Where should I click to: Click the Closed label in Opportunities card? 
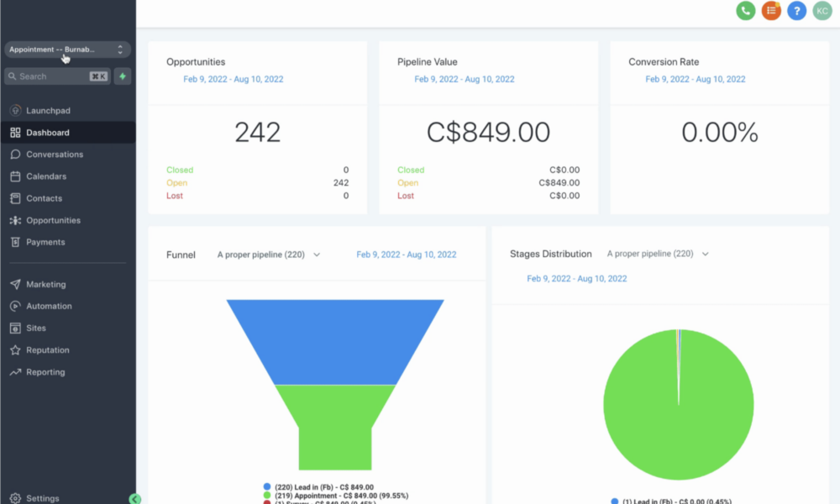coord(180,170)
